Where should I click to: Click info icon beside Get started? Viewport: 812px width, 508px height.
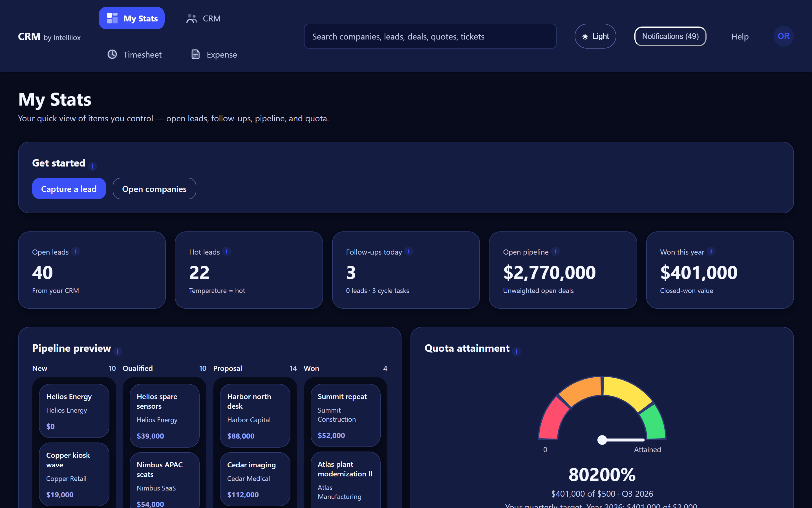click(92, 166)
